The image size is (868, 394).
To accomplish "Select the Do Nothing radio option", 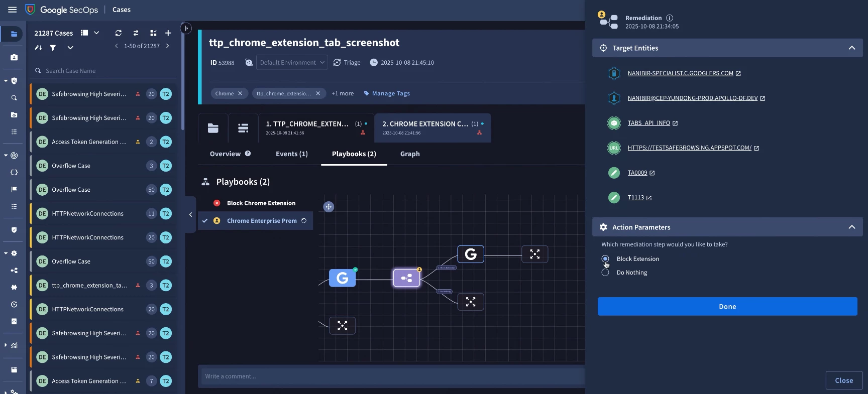I will tap(605, 273).
